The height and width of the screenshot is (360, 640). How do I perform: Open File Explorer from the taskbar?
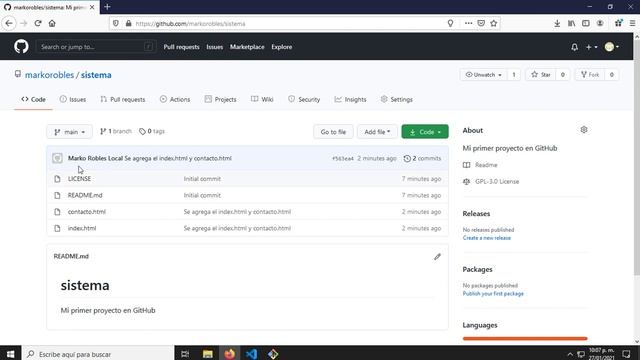207,353
